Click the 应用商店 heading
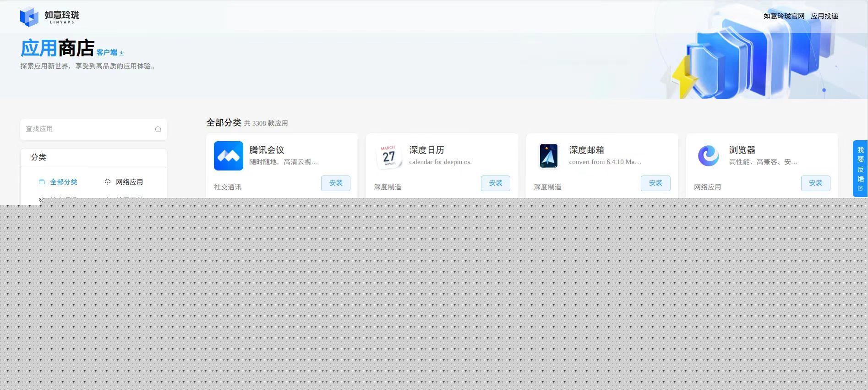 (x=57, y=48)
